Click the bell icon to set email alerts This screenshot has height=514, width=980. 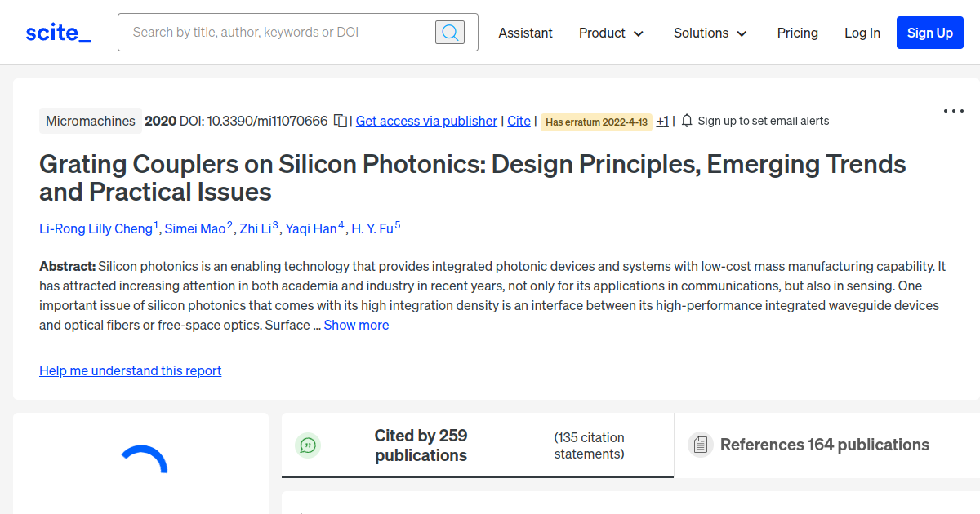click(687, 120)
